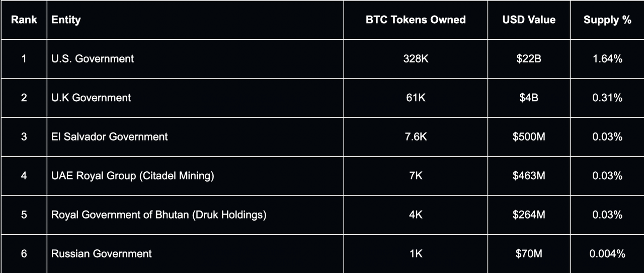644x273 pixels.
Task: Select the U.S. Government entity cell
Action: (x=93, y=59)
